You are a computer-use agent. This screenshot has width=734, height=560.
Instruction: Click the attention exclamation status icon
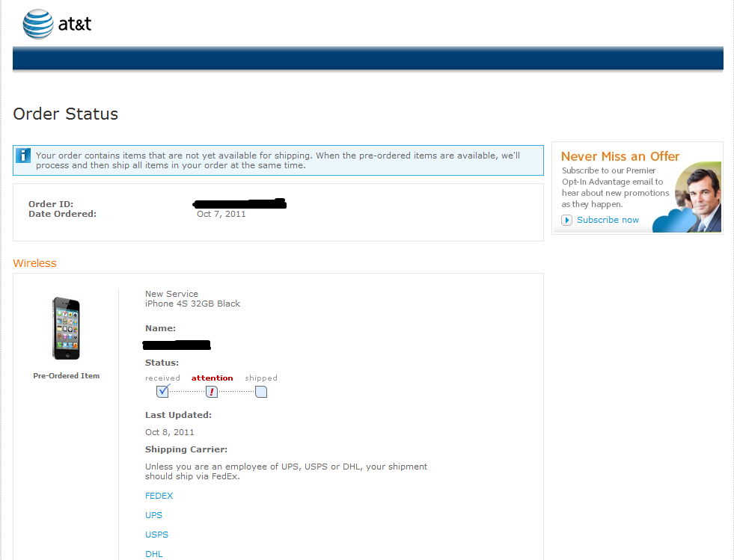coord(212,392)
